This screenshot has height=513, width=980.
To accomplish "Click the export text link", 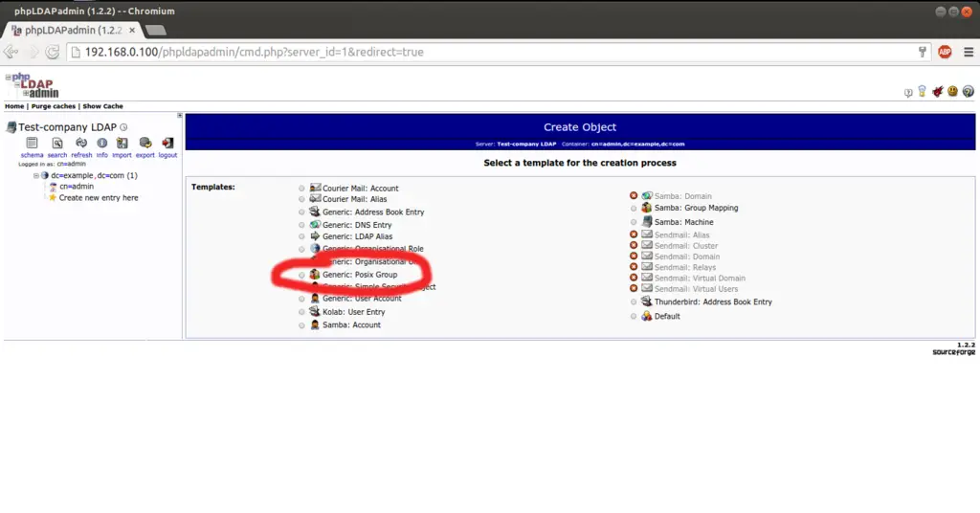I will [x=145, y=155].
